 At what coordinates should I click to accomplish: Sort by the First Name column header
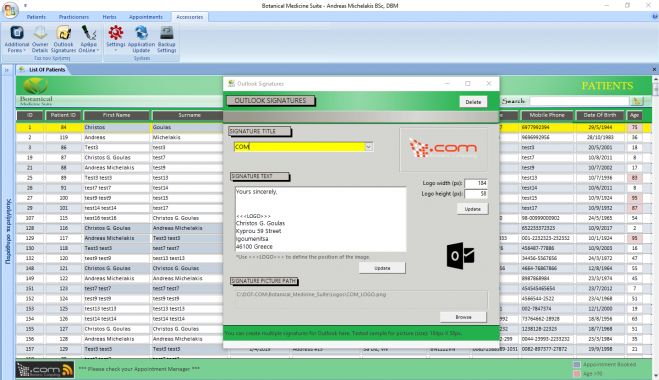coord(116,115)
